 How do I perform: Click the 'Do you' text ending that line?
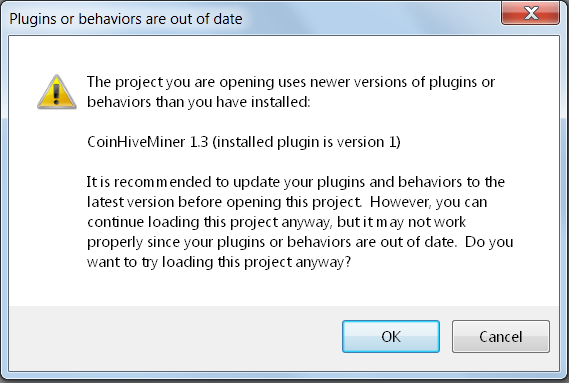(489, 242)
